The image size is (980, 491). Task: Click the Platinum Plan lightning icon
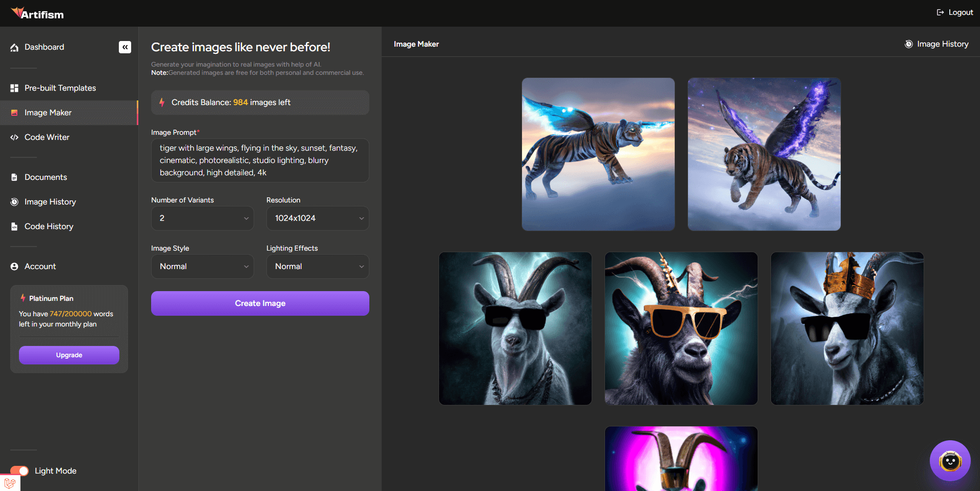click(23, 298)
